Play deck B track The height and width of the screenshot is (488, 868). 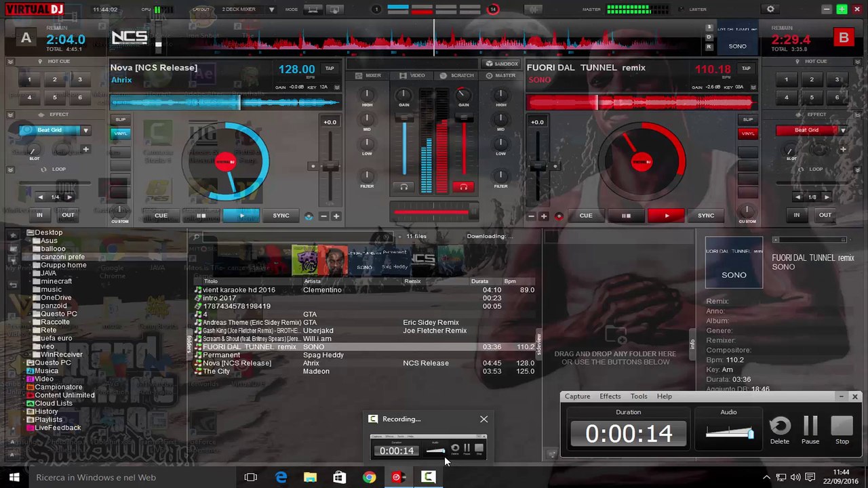coord(667,216)
